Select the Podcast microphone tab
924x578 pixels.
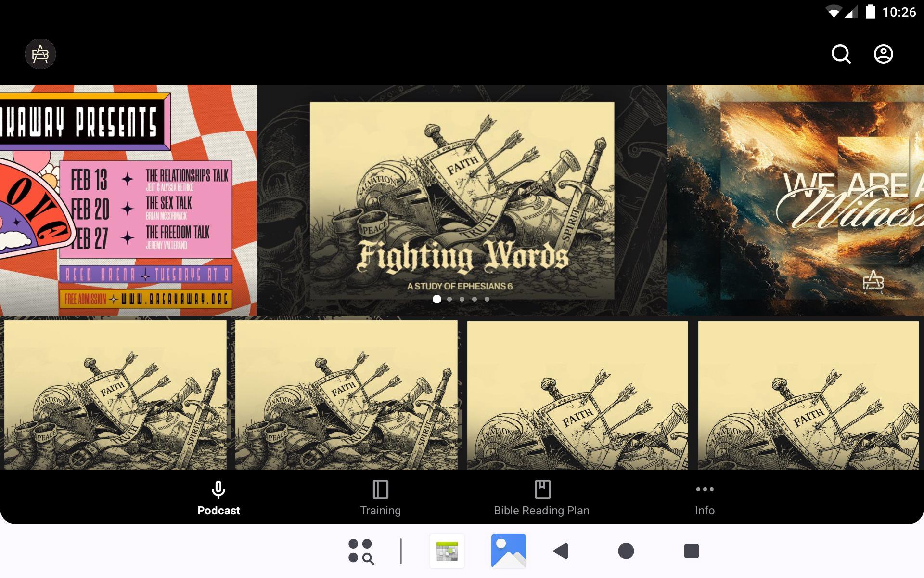[218, 498]
